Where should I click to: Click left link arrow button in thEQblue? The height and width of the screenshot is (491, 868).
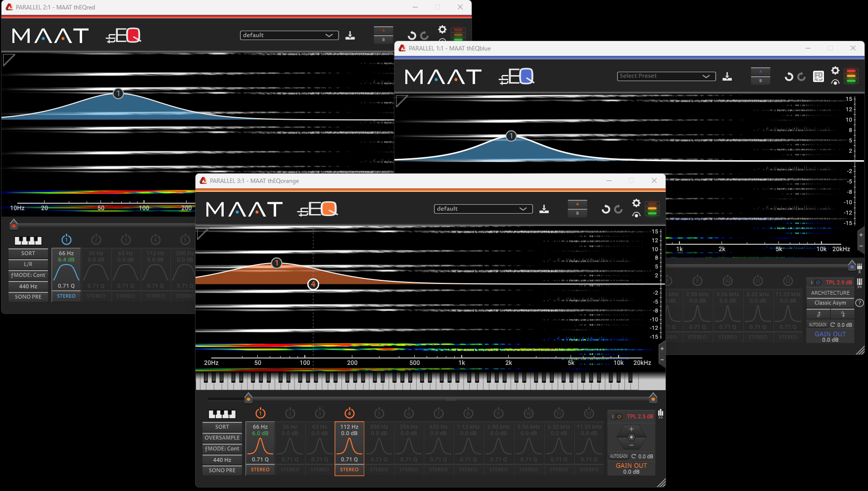(x=819, y=314)
